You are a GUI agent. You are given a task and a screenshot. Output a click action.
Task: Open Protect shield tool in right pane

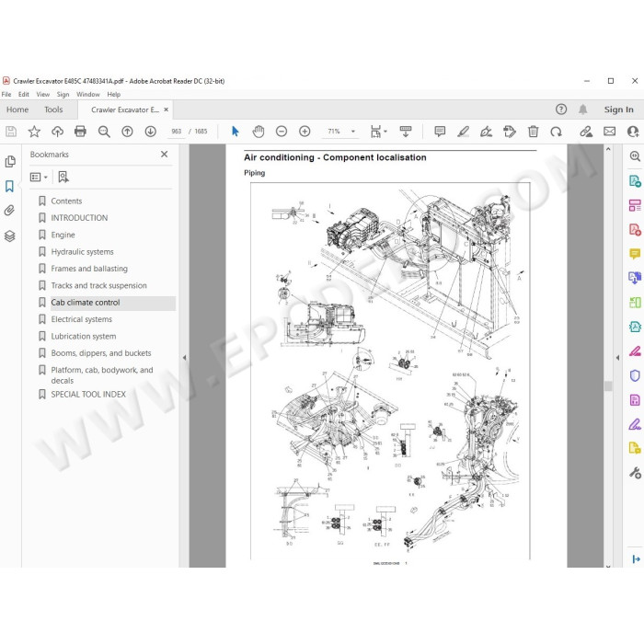click(x=635, y=375)
